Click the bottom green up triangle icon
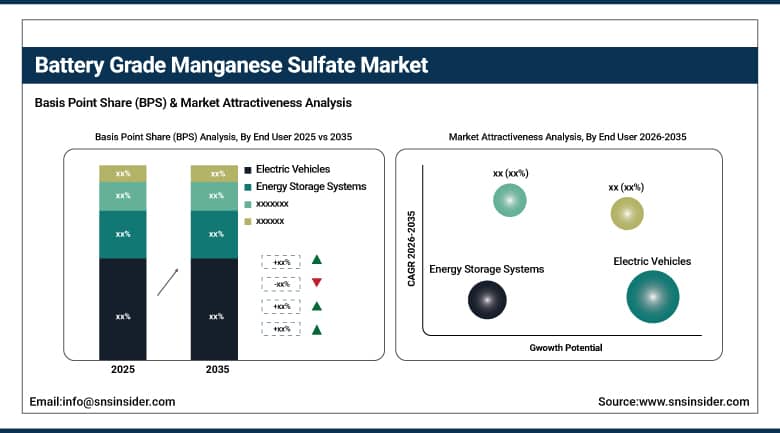 tap(316, 329)
